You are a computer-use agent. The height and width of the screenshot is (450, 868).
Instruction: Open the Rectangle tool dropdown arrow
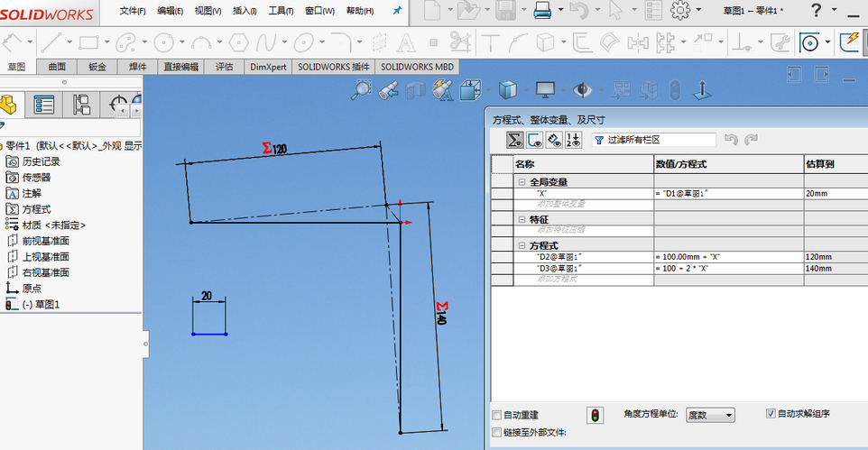pyautogui.click(x=106, y=42)
